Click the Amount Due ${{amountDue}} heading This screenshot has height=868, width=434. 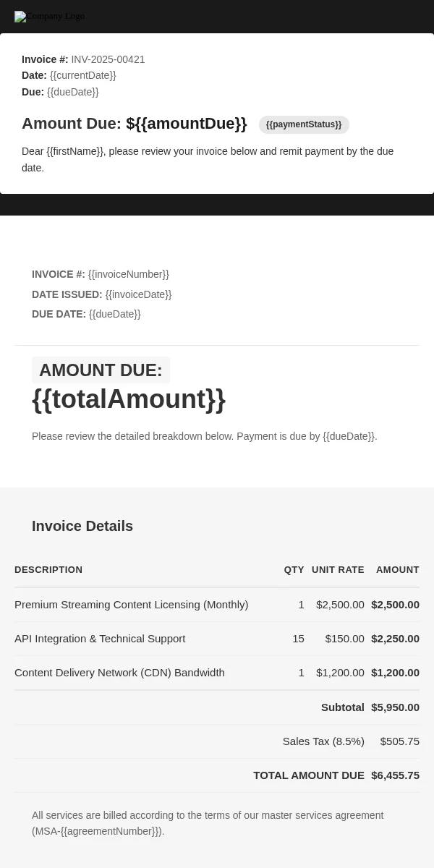click(135, 124)
